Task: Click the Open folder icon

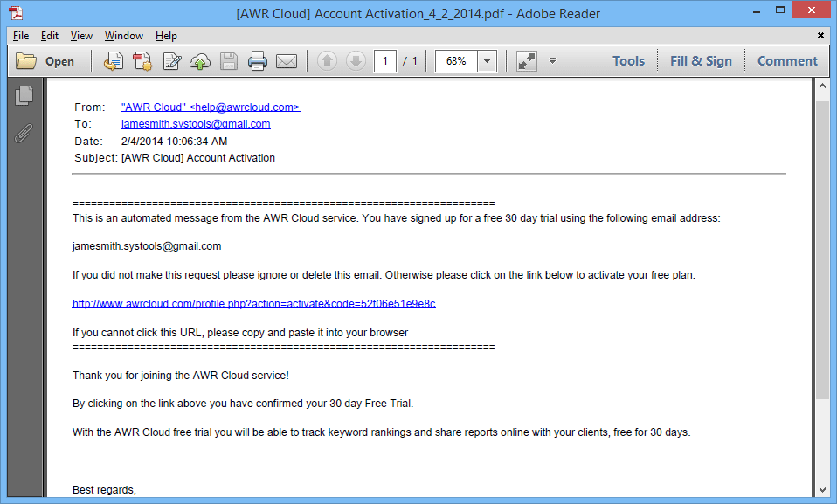Action: coord(25,61)
